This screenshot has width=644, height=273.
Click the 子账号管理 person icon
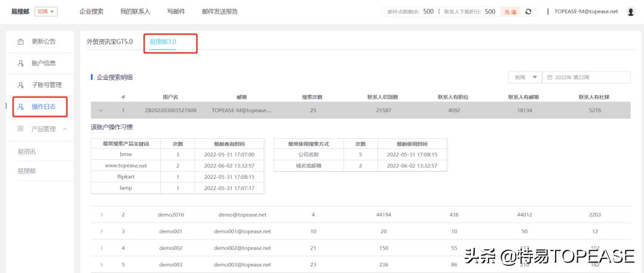pyautogui.click(x=20, y=85)
